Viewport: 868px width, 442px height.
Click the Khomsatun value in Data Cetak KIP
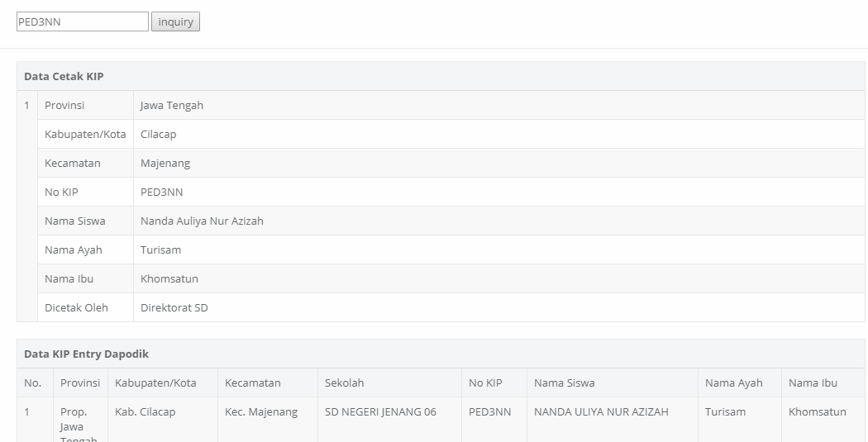(169, 278)
